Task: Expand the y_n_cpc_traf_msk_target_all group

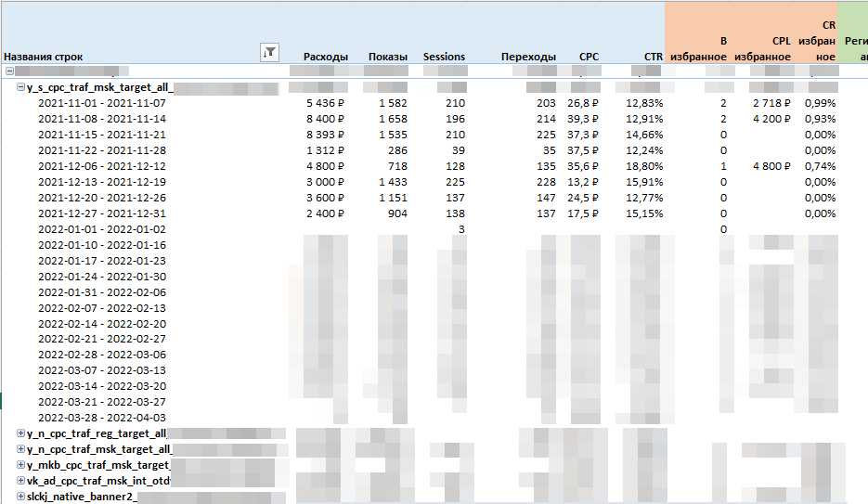Action: pos(21,448)
